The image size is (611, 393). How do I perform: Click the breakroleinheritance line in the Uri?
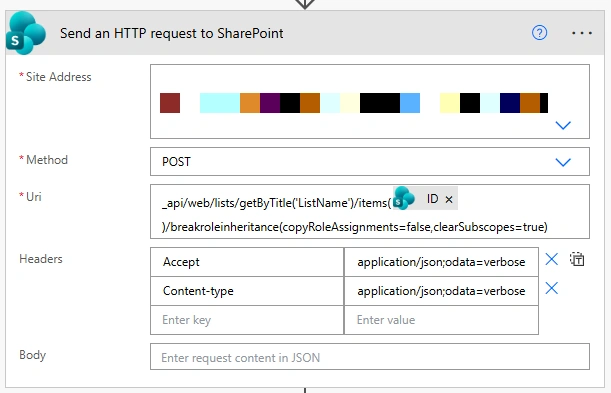[355, 227]
